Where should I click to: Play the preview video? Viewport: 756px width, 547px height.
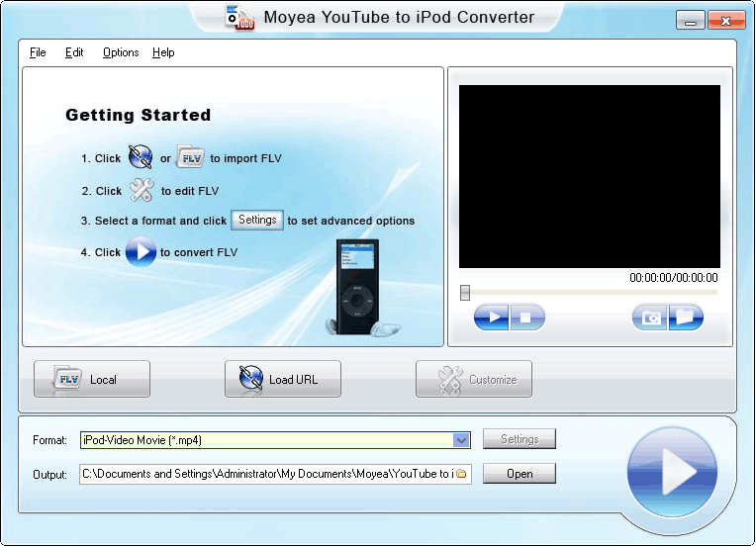(x=492, y=318)
